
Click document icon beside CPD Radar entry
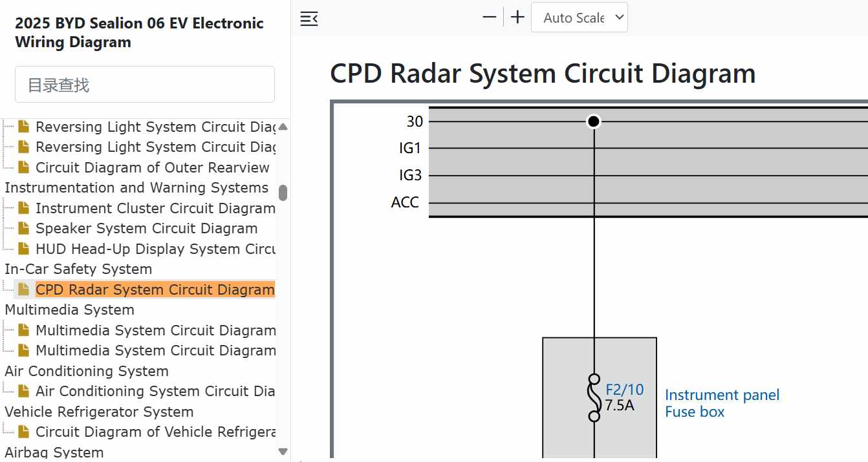pos(24,289)
